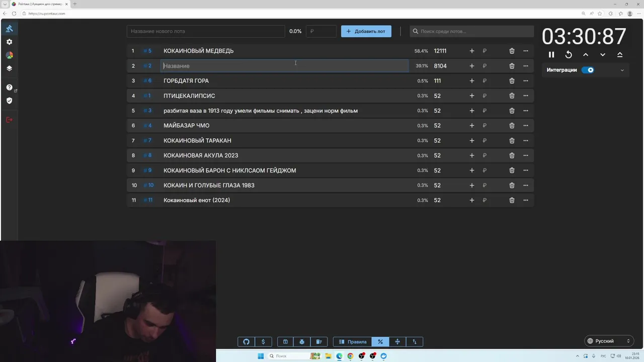Click the clear-all trash list icon
The width and height of the screenshot is (644, 362).
click(319, 342)
